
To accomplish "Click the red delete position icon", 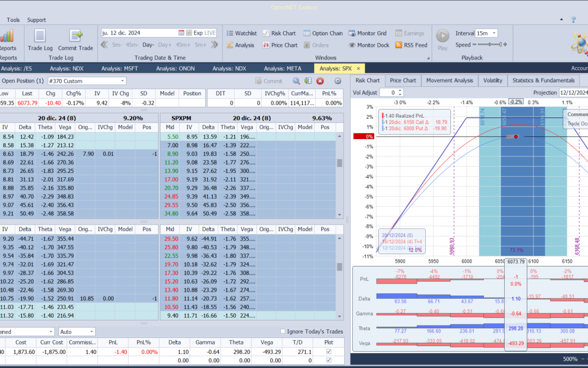I will 320,81.
